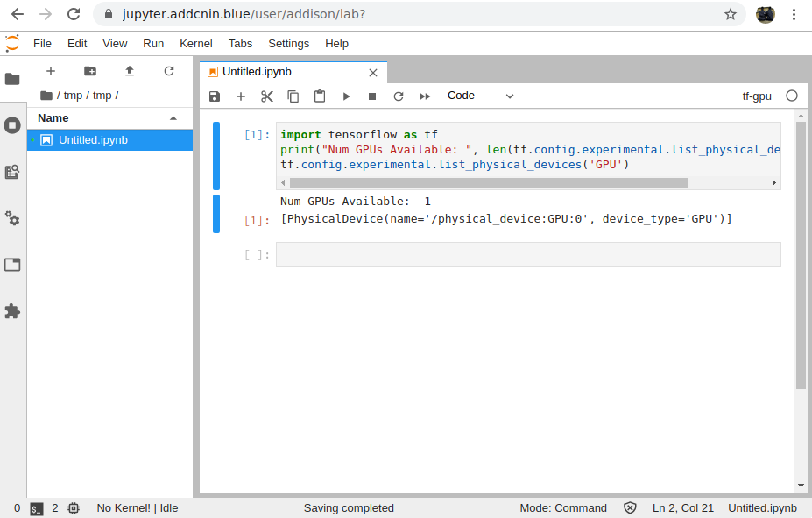The height and width of the screenshot is (518, 812).
Task: Select Untitled.ipynb in the file list
Action: 109,140
